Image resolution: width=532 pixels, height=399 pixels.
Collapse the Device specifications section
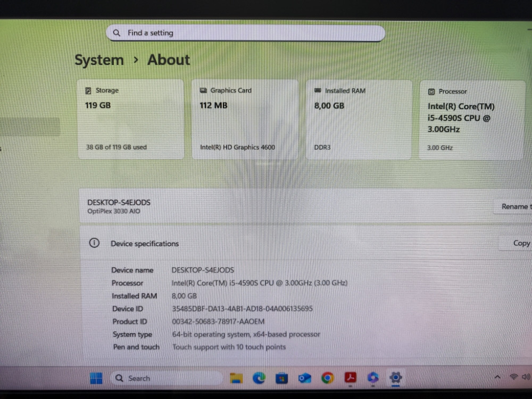coord(305,243)
